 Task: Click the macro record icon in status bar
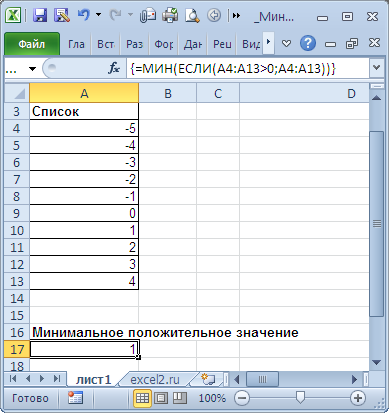(x=75, y=398)
